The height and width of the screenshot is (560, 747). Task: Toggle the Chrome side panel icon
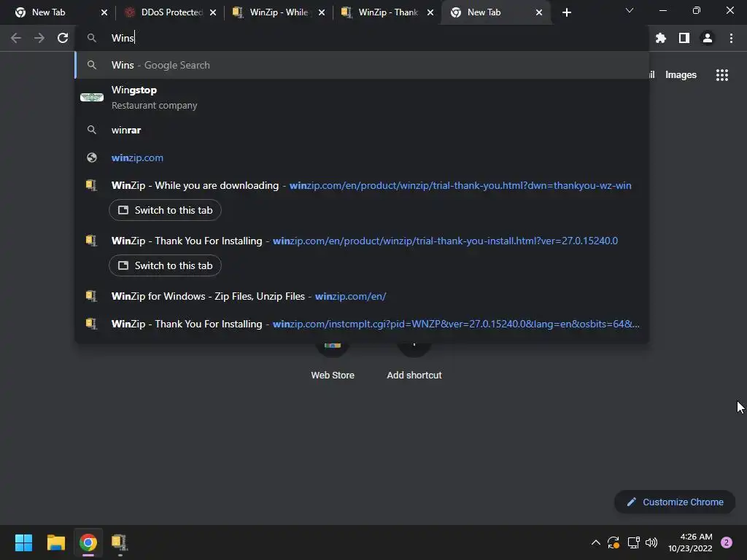684,38
